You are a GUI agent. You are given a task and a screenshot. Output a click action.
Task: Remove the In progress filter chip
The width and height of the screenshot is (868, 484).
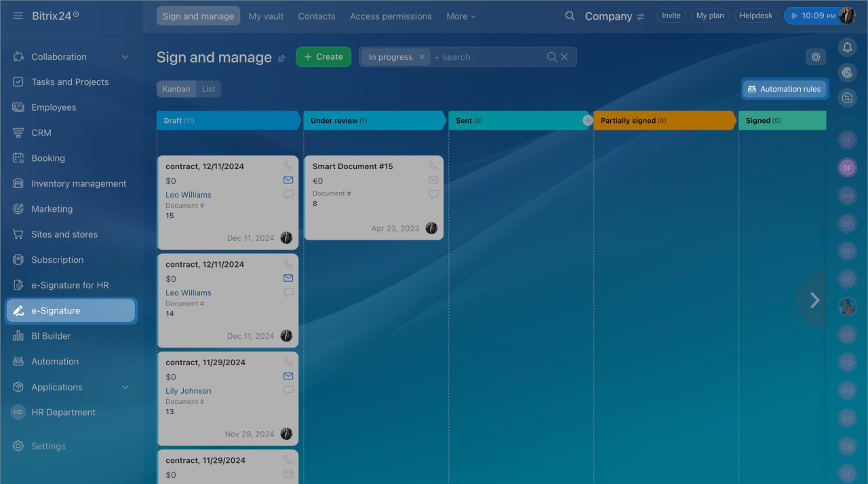pos(422,57)
